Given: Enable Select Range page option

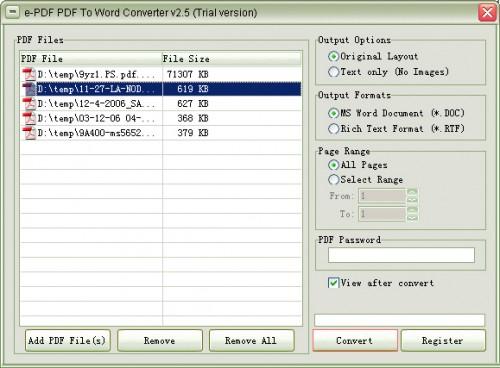Looking at the screenshot, I should point(334,180).
